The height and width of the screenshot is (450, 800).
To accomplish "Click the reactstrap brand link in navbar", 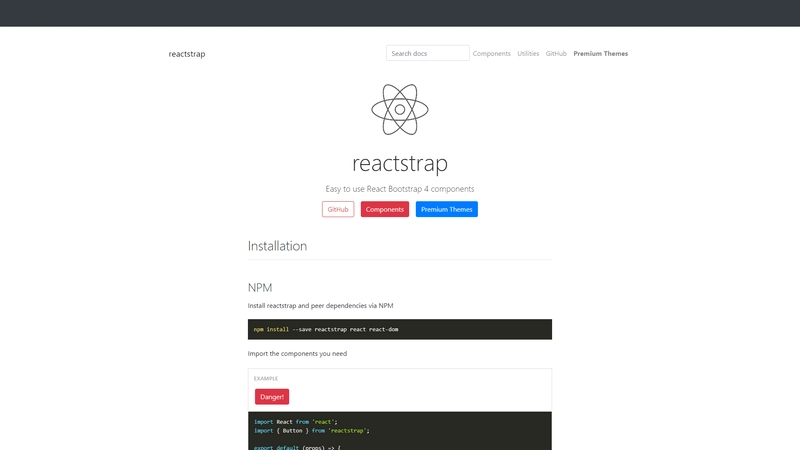I will point(187,54).
